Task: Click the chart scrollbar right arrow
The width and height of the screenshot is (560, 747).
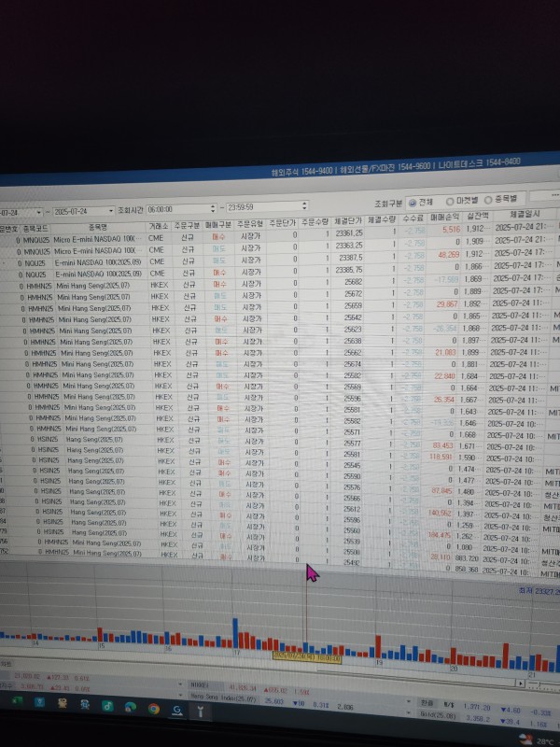Action: click(522, 684)
